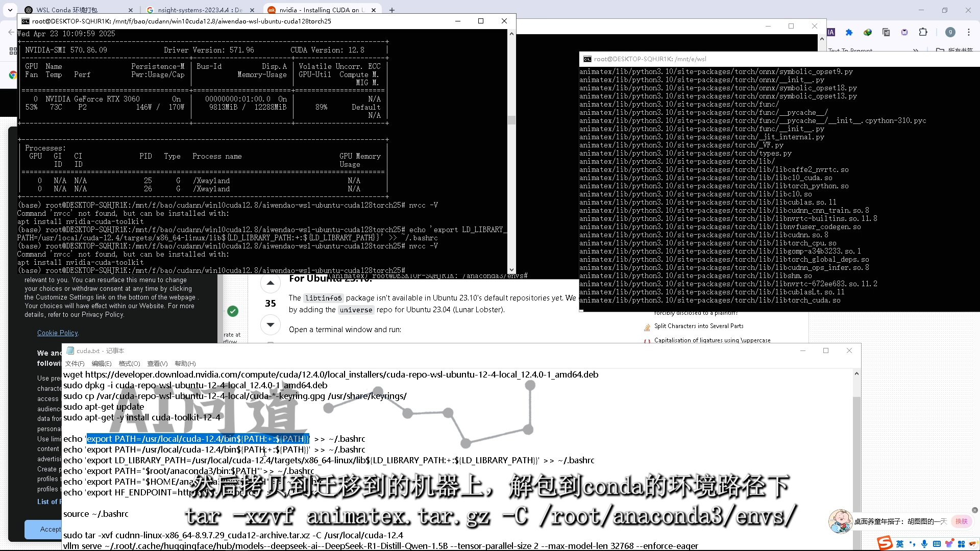
Task: Open the Cookie Policy link
Action: (x=57, y=333)
